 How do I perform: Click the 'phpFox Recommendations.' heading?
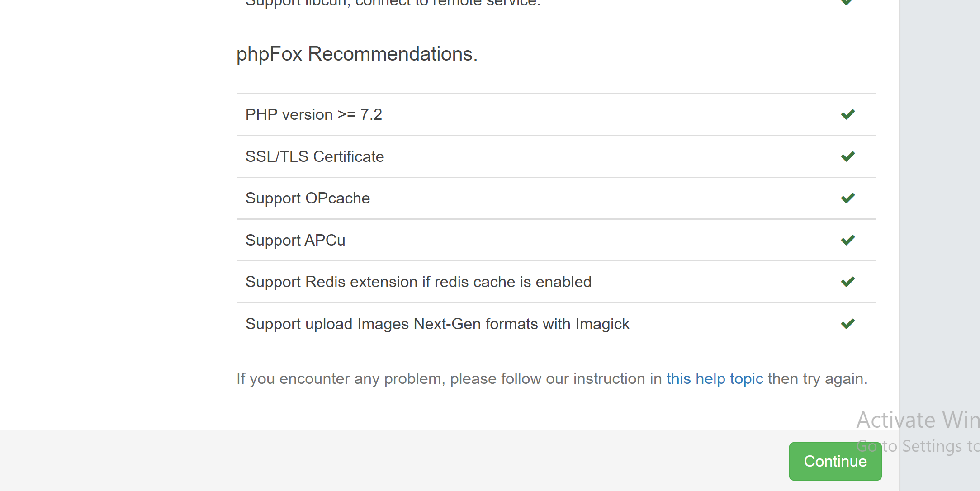(357, 54)
